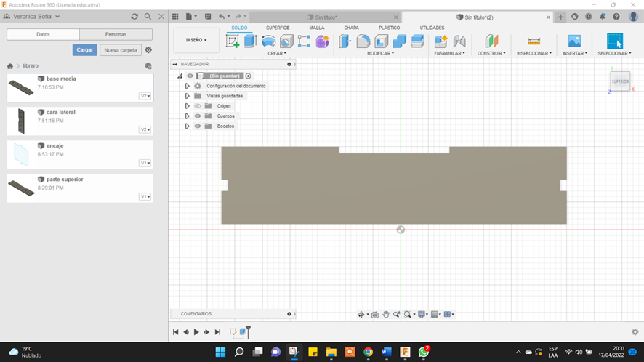Play the timeline
Screen dimensions: 644x362
(x=196, y=332)
